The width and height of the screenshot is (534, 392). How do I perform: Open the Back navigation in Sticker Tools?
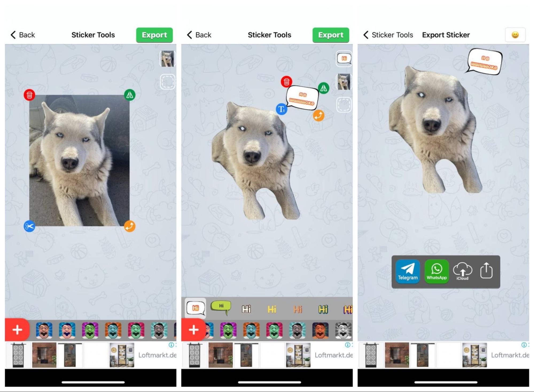tap(23, 34)
